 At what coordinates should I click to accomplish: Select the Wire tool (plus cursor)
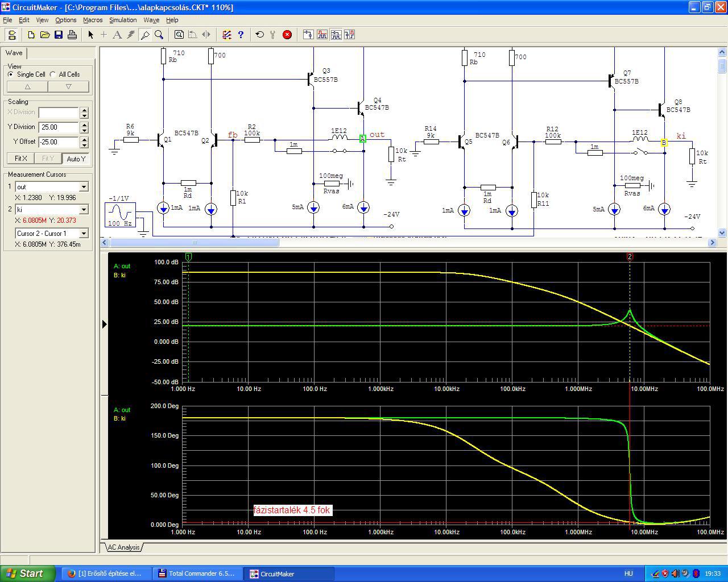(x=104, y=35)
